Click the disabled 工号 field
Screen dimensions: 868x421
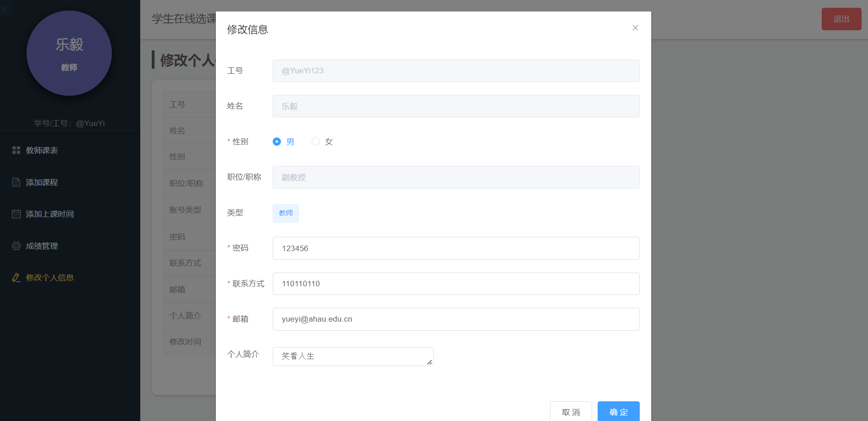(456, 71)
